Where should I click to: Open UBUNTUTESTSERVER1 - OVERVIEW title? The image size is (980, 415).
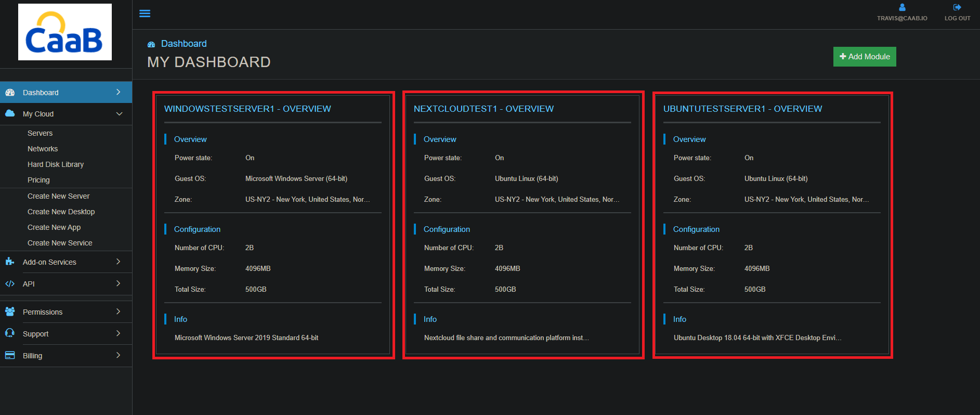click(x=742, y=109)
